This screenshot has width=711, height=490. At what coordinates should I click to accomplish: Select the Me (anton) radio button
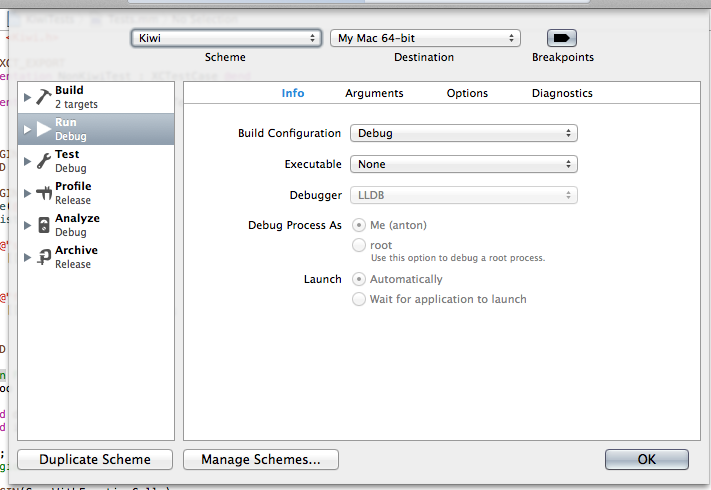click(359, 225)
